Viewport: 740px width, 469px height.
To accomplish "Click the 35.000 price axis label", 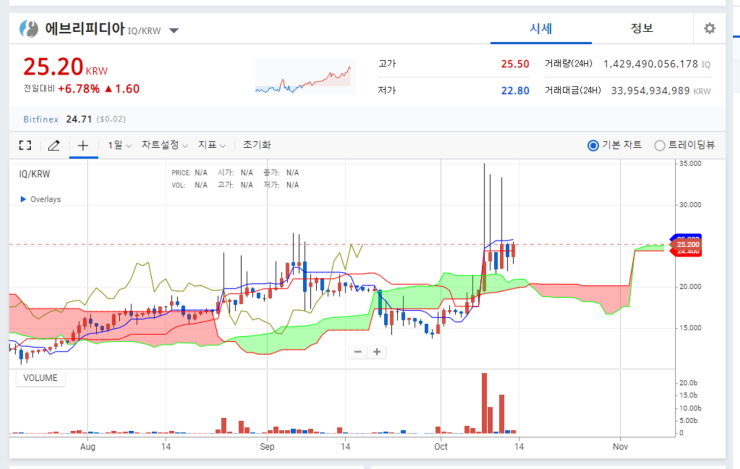I will [x=690, y=164].
